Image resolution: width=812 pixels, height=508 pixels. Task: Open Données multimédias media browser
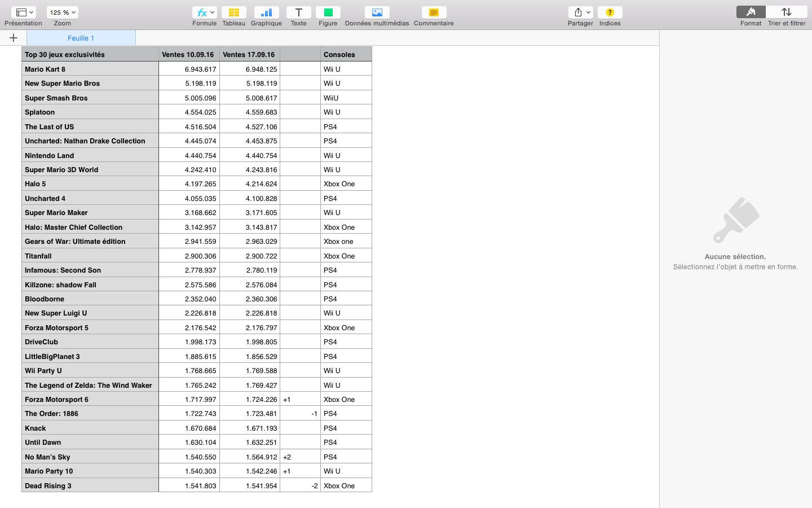point(377,12)
